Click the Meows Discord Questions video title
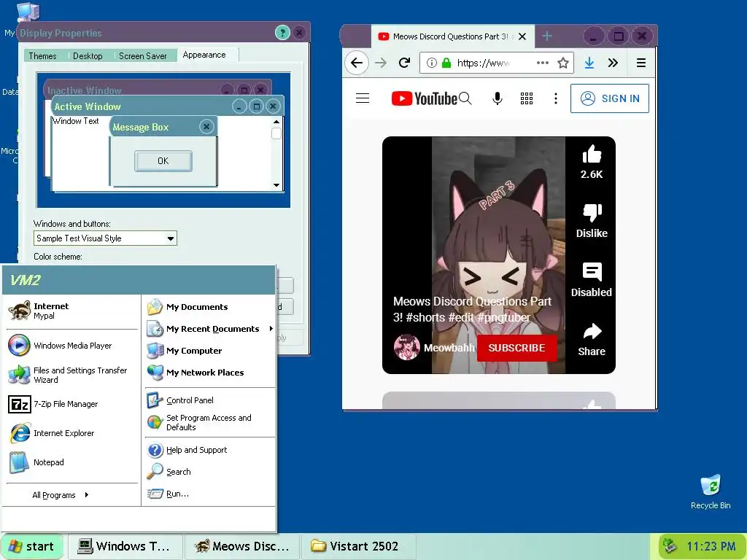 (x=472, y=309)
